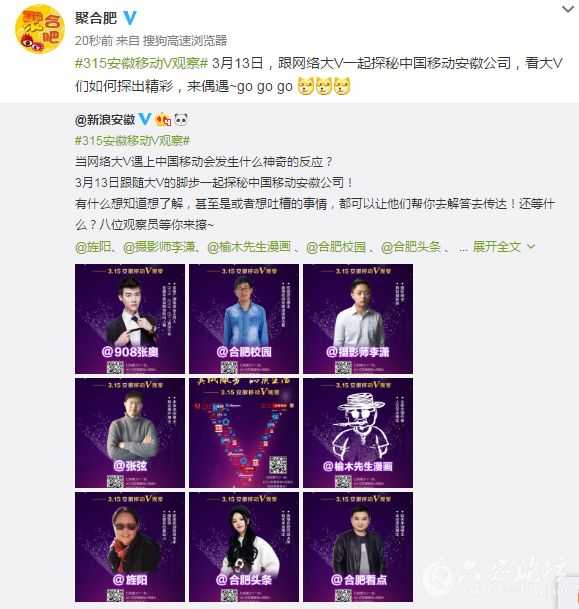This screenshot has width=579, height=609.
Task: Click the 搜狗高速浏览器 source link
Action: pyautogui.click(x=185, y=40)
